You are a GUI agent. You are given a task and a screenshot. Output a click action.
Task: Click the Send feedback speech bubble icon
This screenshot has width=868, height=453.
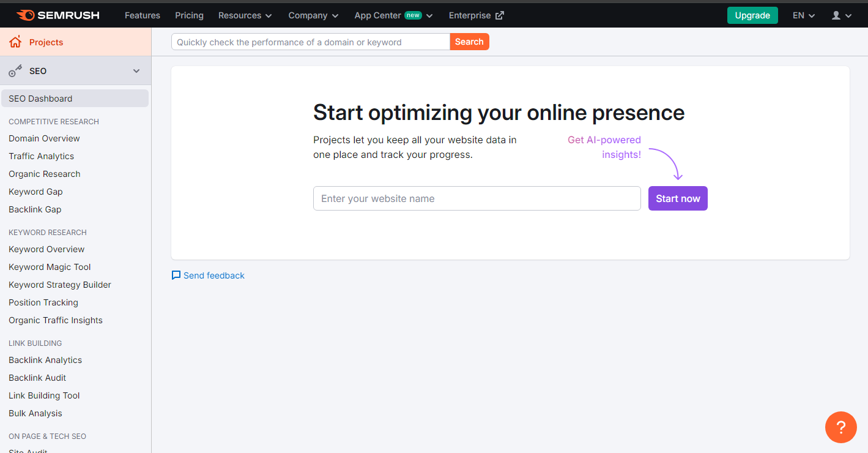tap(176, 275)
